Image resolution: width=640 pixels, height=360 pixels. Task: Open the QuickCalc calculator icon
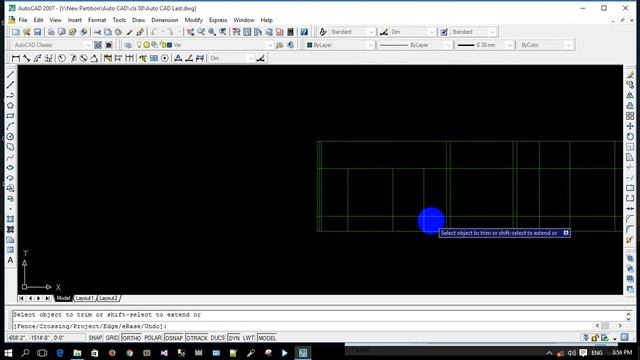[291, 32]
